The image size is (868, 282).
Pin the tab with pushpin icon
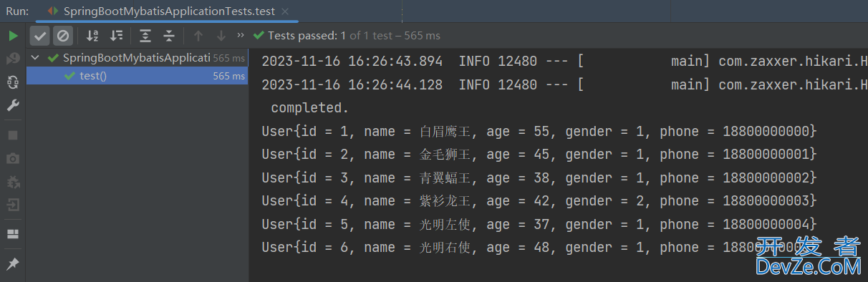point(13,264)
